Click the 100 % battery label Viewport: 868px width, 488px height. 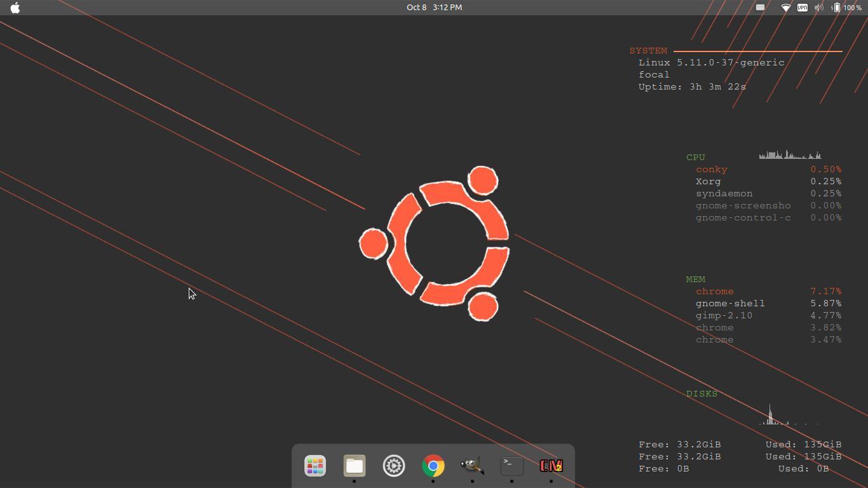[853, 8]
